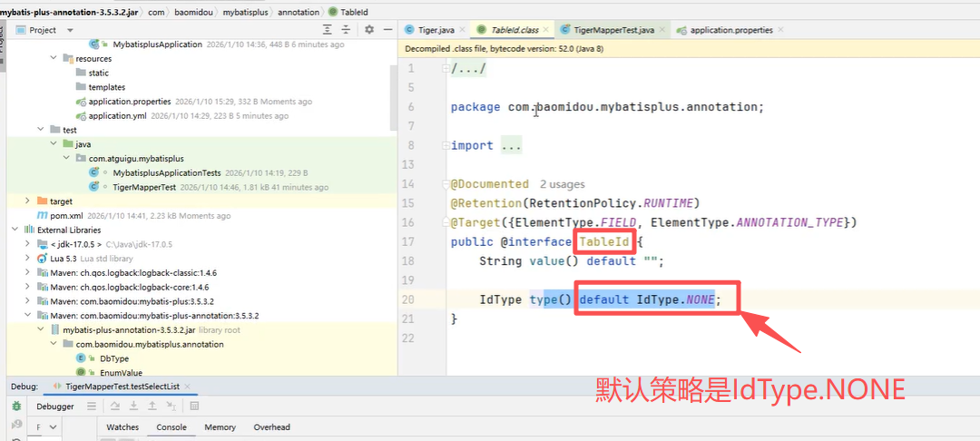Click the Evaluate Expression calculator icon
Viewport: 980px width, 441px height.
[x=194, y=406]
